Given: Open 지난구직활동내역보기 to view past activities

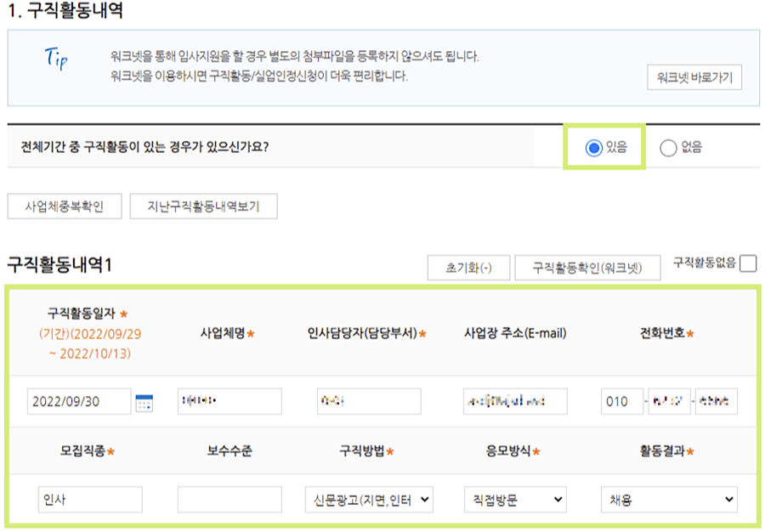Looking at the screenshot, I should [x=202, y=204].
